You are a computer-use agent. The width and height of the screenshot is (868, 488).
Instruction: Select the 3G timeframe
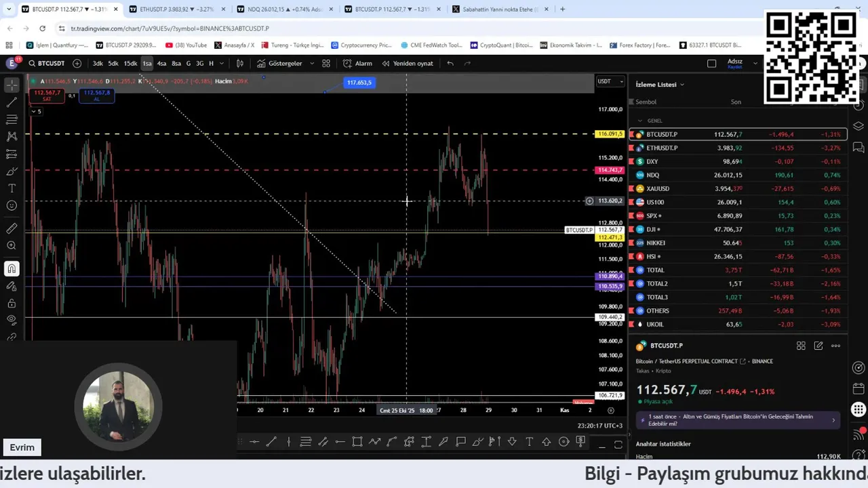point(199,63)
